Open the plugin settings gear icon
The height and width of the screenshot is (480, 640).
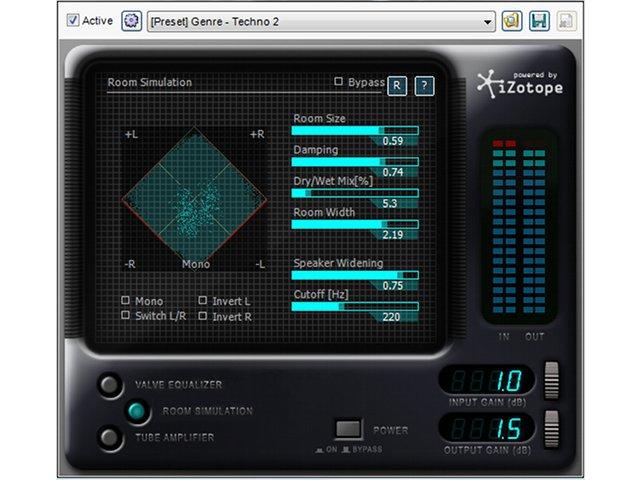pos(131,21)
